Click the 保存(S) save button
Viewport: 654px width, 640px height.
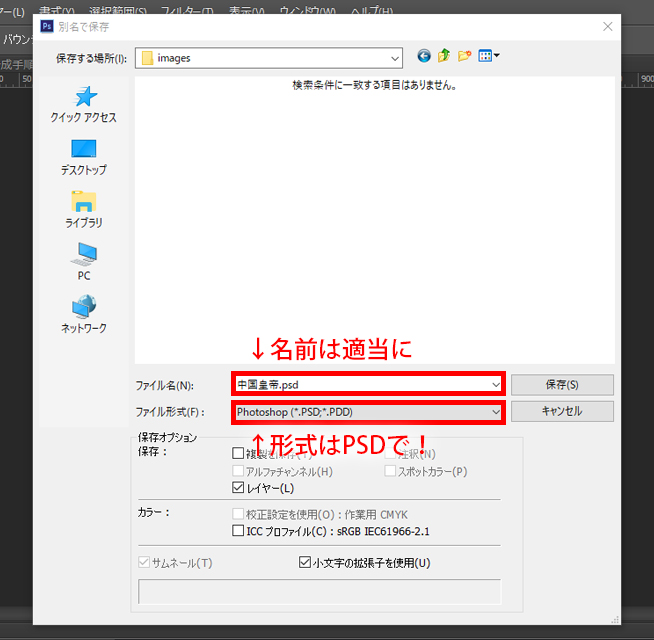pos(562,385)
